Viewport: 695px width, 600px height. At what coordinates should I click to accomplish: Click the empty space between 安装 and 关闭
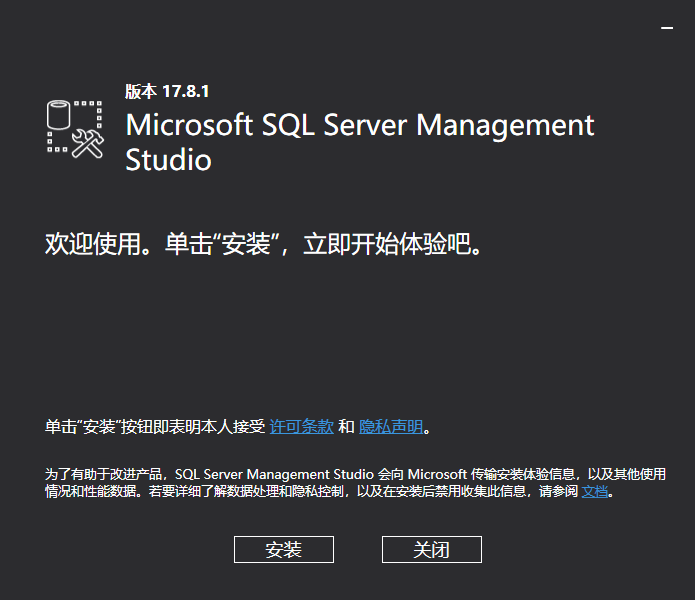(x=358, y=549)
